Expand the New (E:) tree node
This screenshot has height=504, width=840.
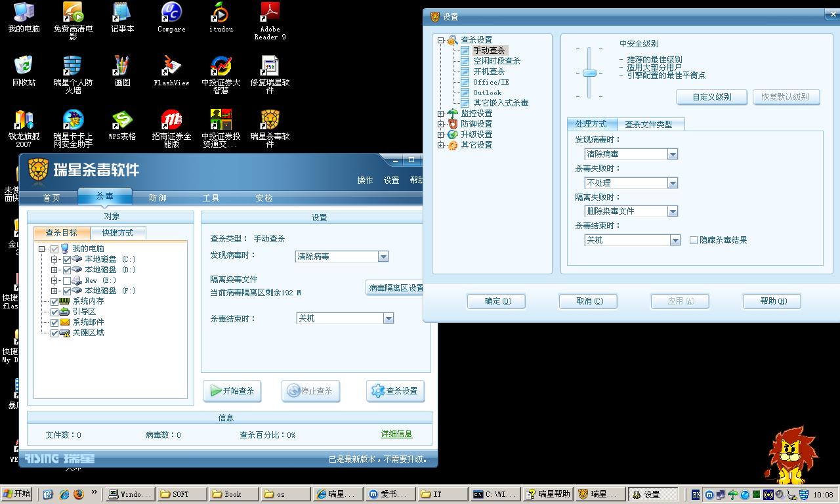pyautogui.click(x=54, y=280)
